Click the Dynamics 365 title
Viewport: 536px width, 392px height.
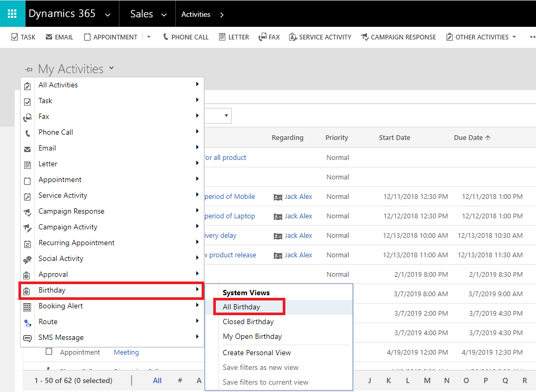[x=62, y=14]
